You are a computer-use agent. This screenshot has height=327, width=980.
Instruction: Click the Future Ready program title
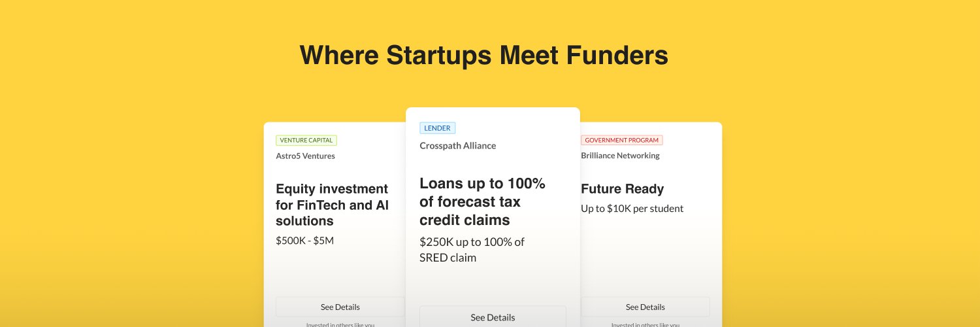click(622, 189)
